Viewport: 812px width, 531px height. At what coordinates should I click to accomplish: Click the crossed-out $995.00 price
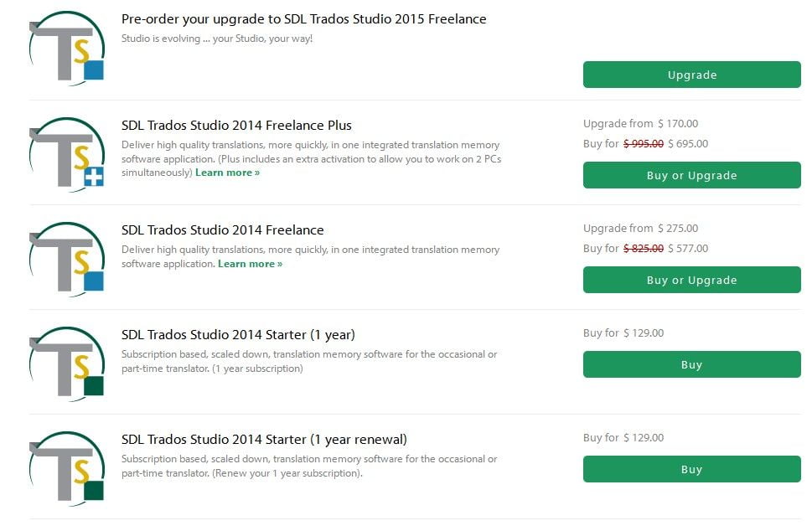(x=644, y=144)
